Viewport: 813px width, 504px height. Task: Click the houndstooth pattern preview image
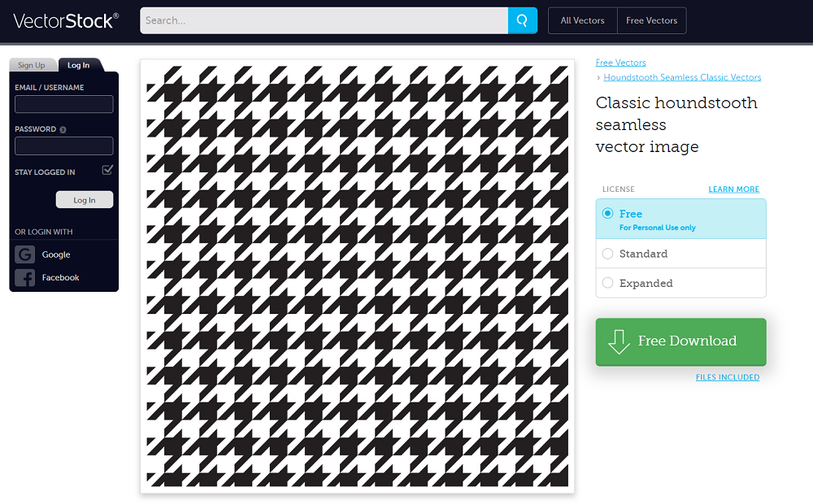click(357, 276)
